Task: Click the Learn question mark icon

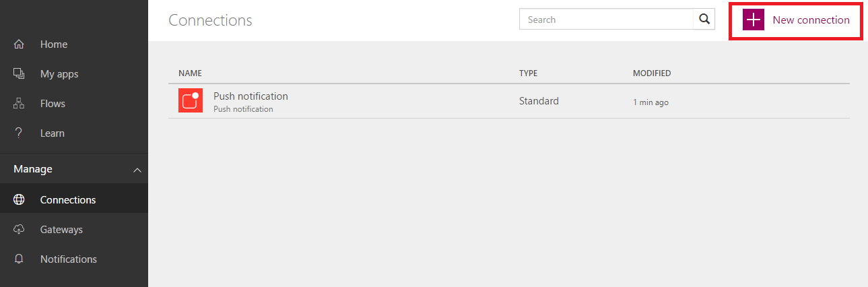Action: 19,133
